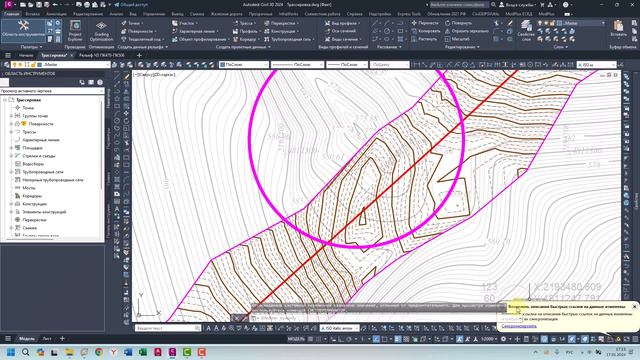640x360 pixels.
Task: Open the Аннотации ribbon tab
Action: (x=56, y=14)
